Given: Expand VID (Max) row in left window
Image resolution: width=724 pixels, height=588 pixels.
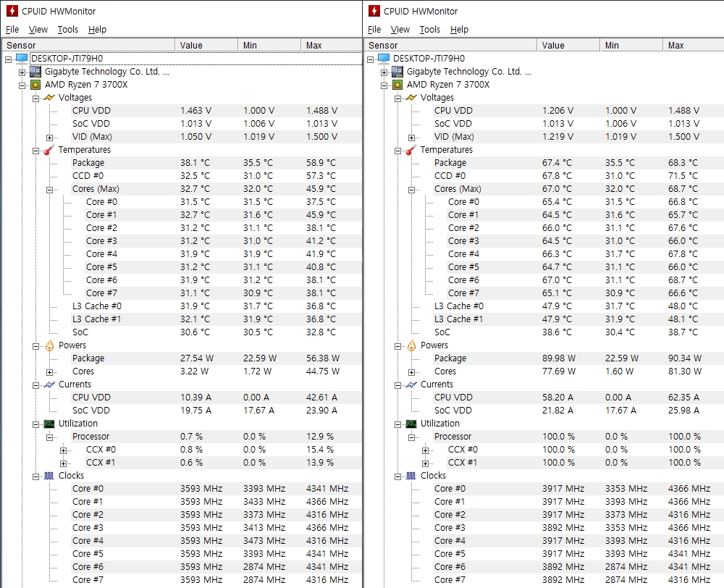Looking at the screenshot, I should (50, 138).
